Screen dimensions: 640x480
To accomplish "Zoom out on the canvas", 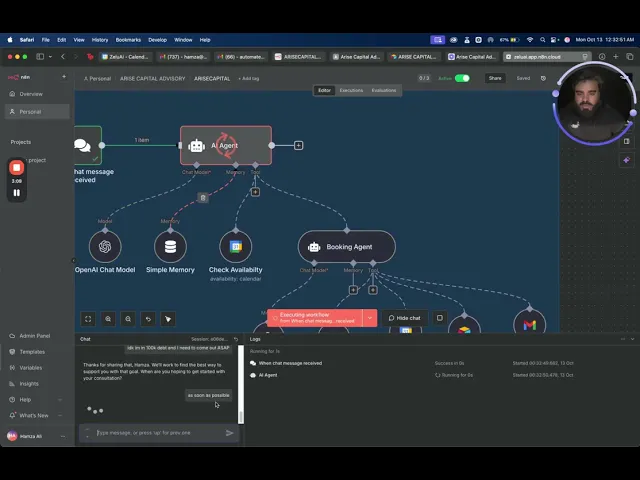I will [x=128, y=319].
